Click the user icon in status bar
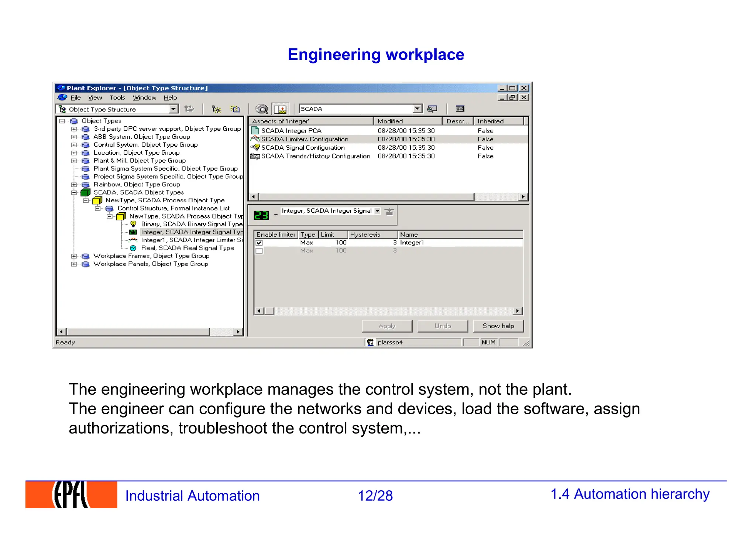 [x=370, y=342]
